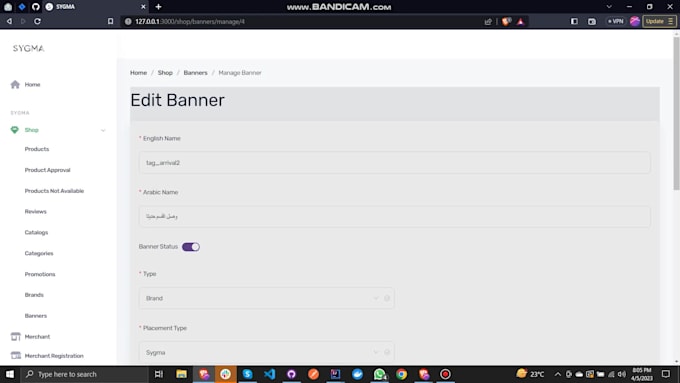Bookmark this page via bookmark icon
Viewport: 680px width, 383px height.
coord(111,21)
